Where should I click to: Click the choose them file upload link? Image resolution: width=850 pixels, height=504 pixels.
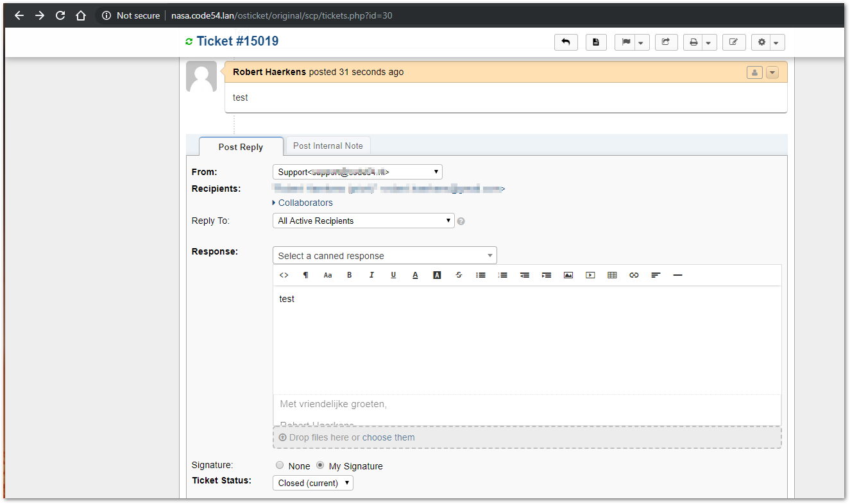click(x=388, y=437)
